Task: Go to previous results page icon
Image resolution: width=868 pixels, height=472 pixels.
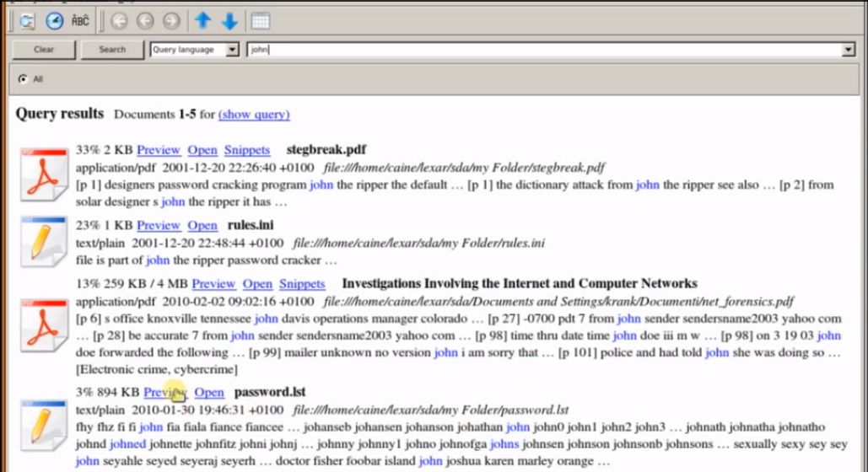Action: pyautogui.click(x=145, y=21)
